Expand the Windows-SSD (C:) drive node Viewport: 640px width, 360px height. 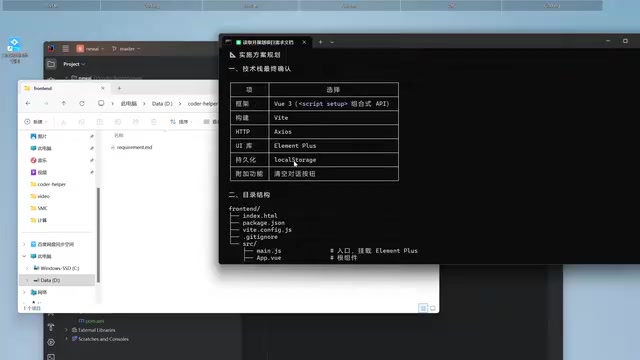click(27, 268)
